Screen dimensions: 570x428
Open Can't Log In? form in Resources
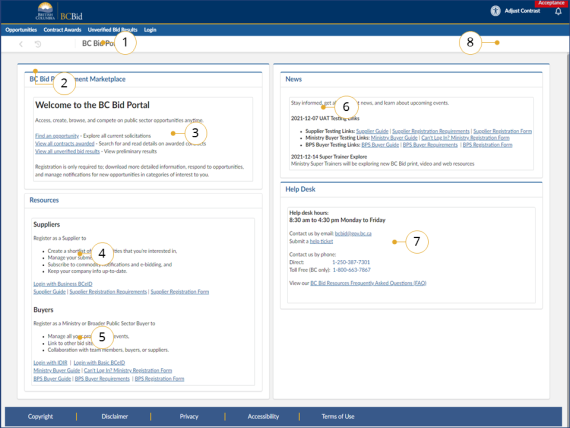pyautogui.click(x=128, y=370)
